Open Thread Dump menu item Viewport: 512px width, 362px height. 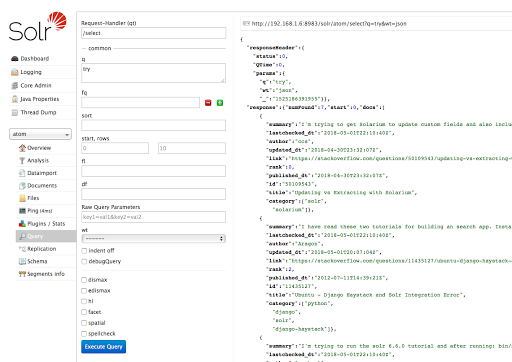click(x=38, y=112)
